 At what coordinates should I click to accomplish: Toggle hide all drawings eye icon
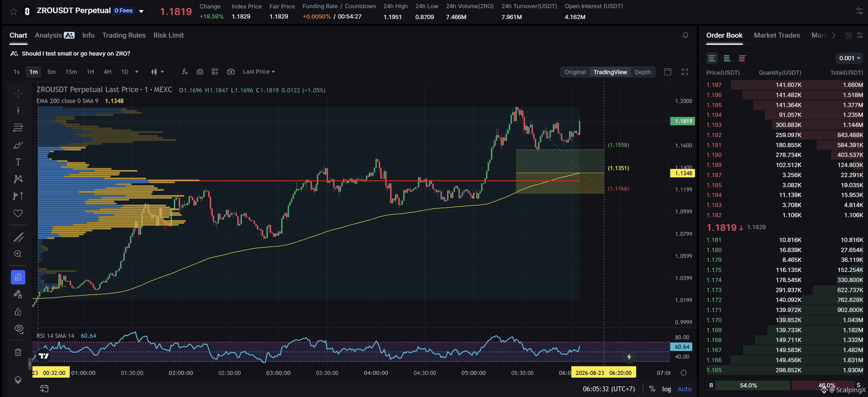19,328
